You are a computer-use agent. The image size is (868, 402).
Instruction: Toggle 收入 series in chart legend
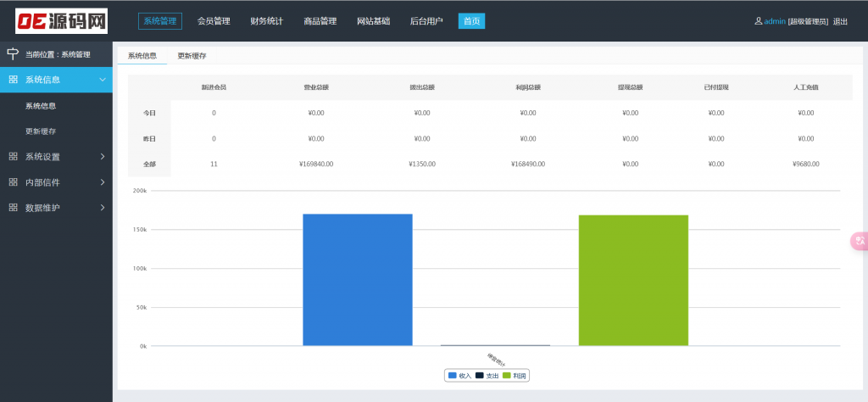460,376
